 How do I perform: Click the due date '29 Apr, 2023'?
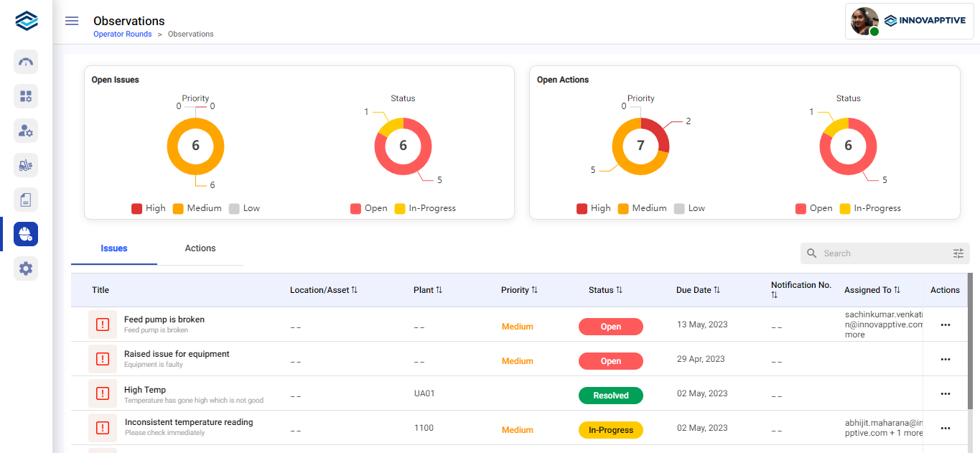701,359
